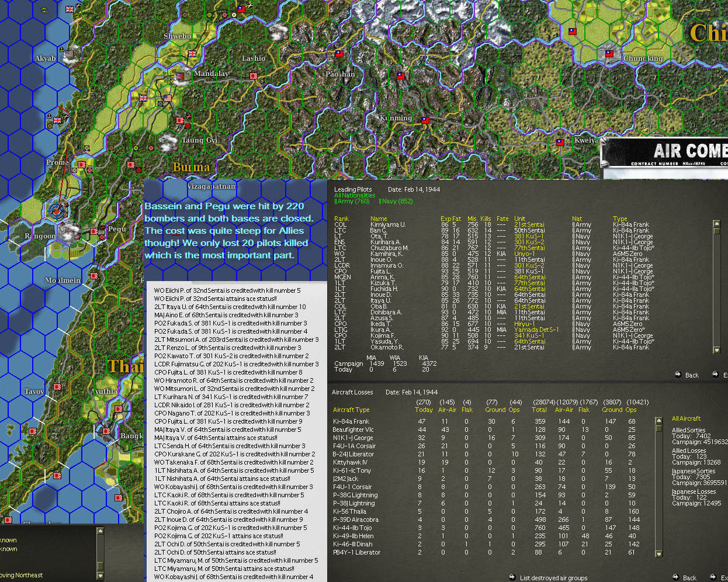The width and height of the screenshot is (728, 582).
Task: Select the Beaufighter VIc losses row
Action: click(x=485, y=429)
